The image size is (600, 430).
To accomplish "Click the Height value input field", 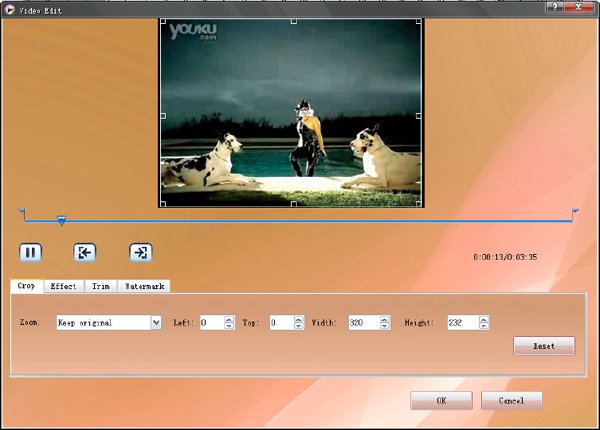I will (x=463, y=322).
